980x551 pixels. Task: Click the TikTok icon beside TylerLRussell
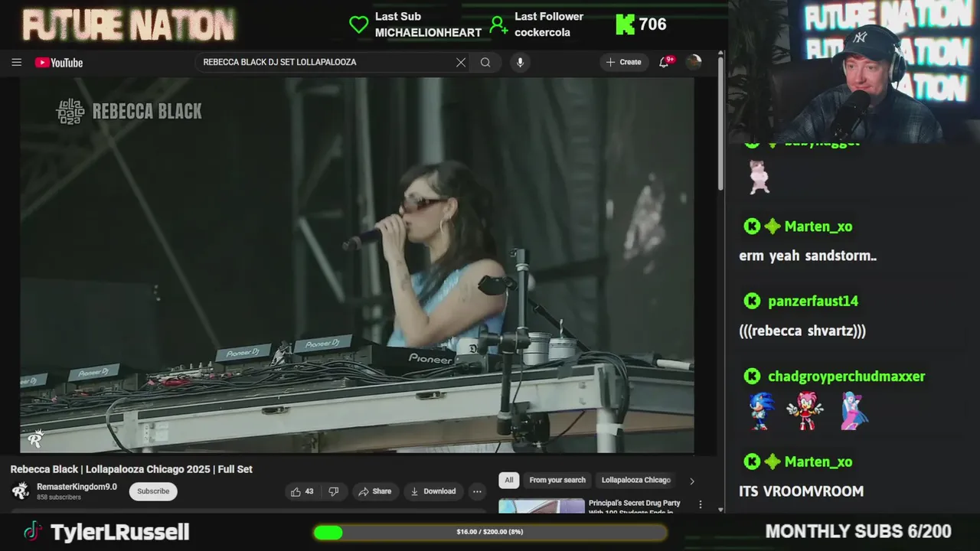[x=32, y=532]
